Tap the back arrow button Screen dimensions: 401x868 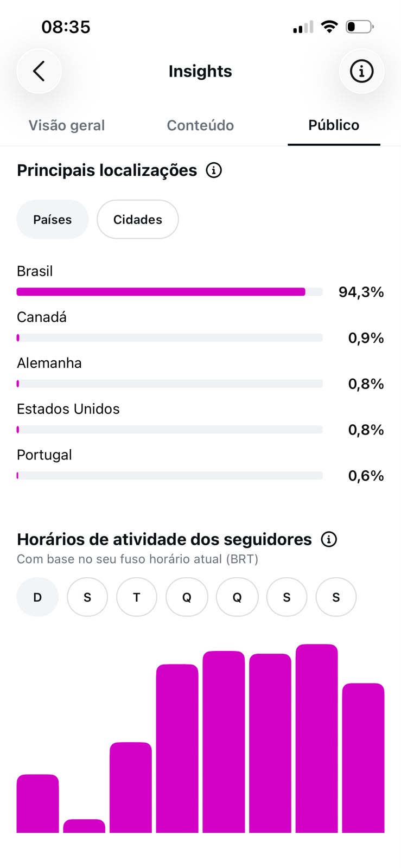(39, 71)
